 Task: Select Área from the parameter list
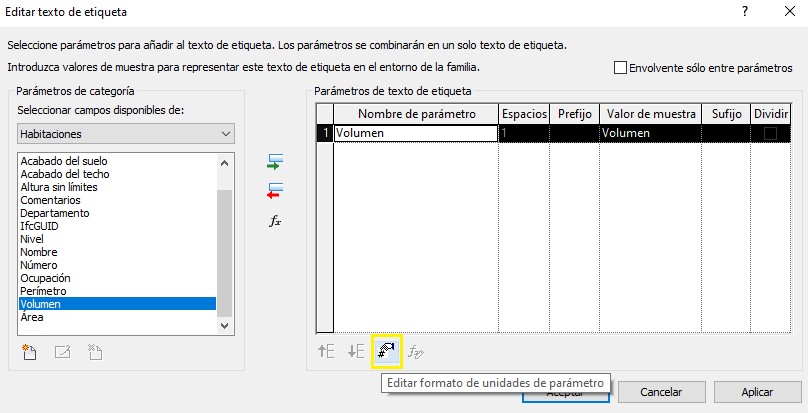pos(31,317)
